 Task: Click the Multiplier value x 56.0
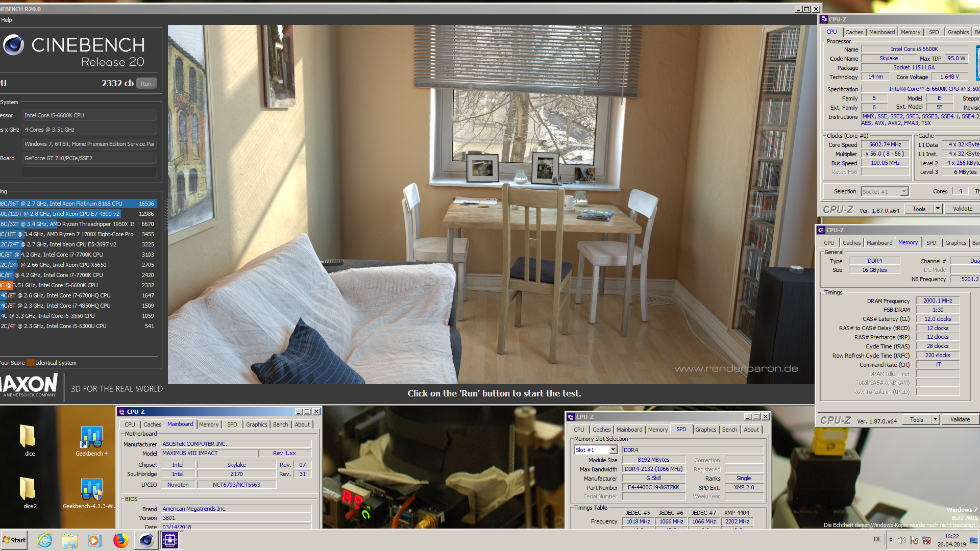(x=885, y=154)
